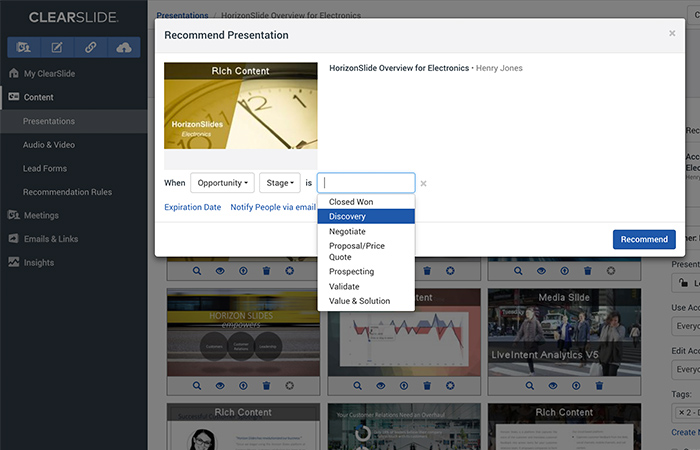This screenshot has height=450, width=700.
Task: Select Content in the sidebar
Action: (x=38, y=97)
